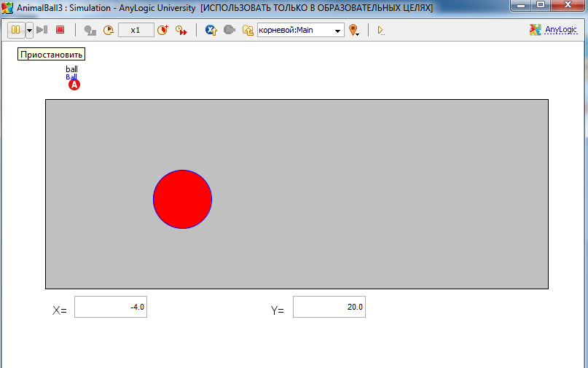Open the view area location marker dropdown
The width and height of the screenshot is (588, 368).
click(x=353, y=30)
